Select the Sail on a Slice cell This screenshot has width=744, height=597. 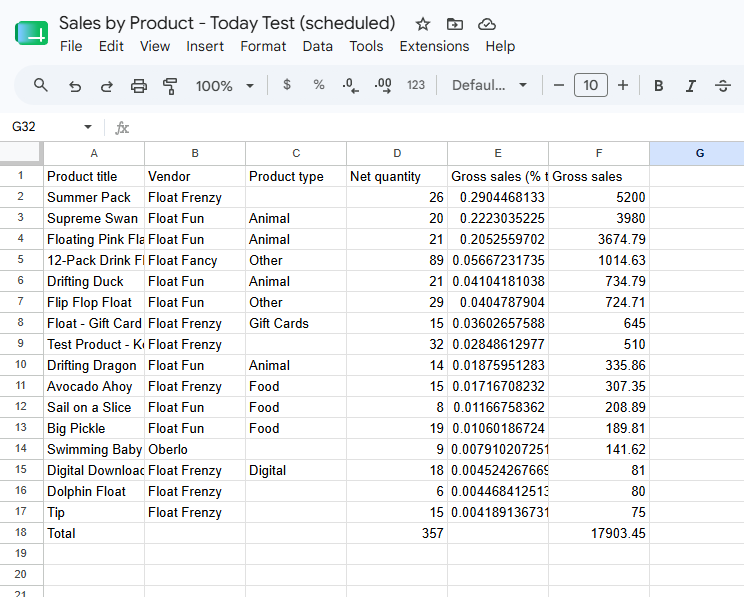(94, 407)
